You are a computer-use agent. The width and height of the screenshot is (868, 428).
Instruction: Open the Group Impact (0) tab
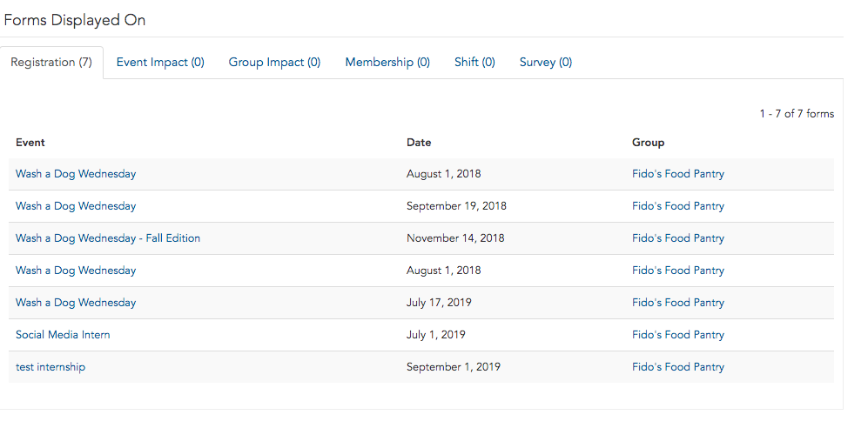(274, 63)
